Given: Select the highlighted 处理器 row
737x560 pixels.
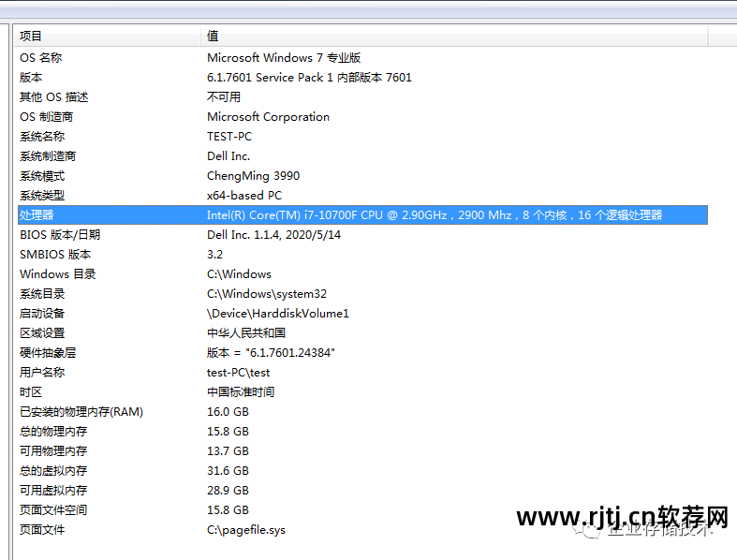Looking at the screenshot, I should click(x=362, y=214).
